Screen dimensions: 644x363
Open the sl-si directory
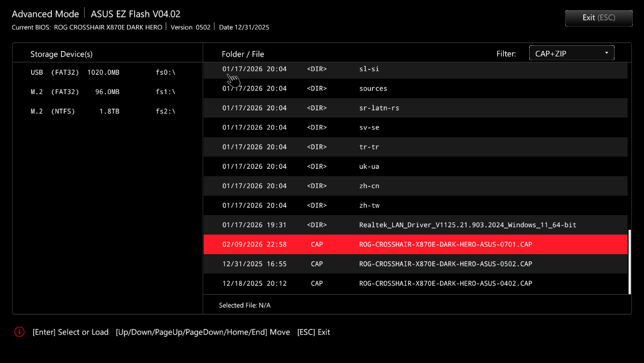pyautogui.click(x=369, y=69)
